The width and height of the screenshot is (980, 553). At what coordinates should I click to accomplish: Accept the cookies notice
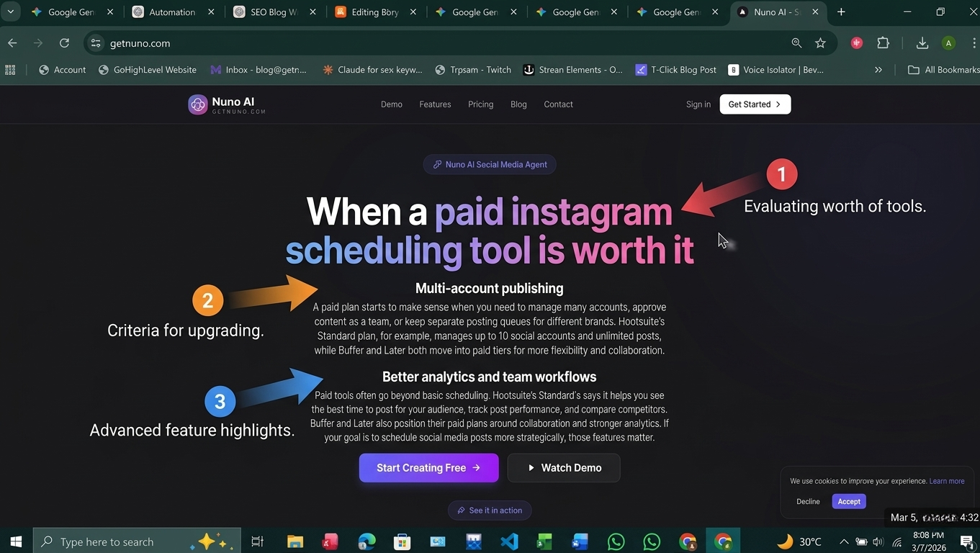point(849,501)
